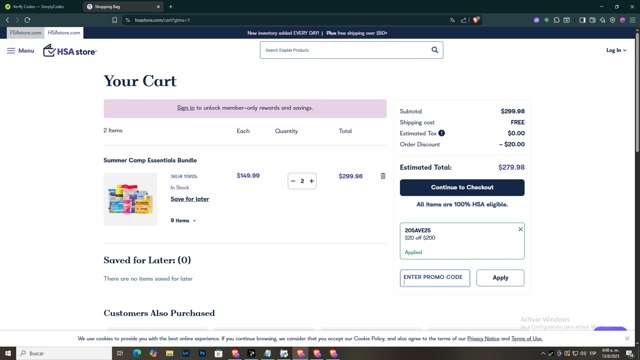This screenshot has width=640, height=360.
Task: Remove the 20SAVE25 promo code with X
Action: pos(520,229)
